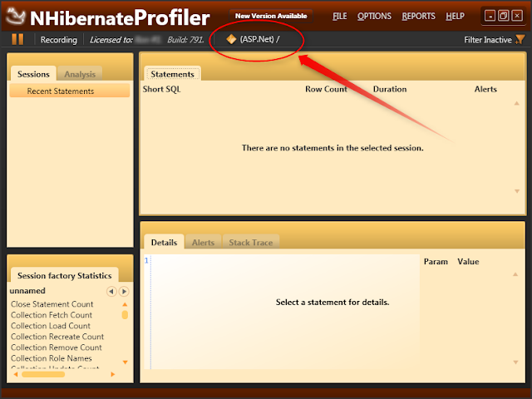Select the Session factory Statistics tab
Screen dimensions: 532x399
[65, 275]
